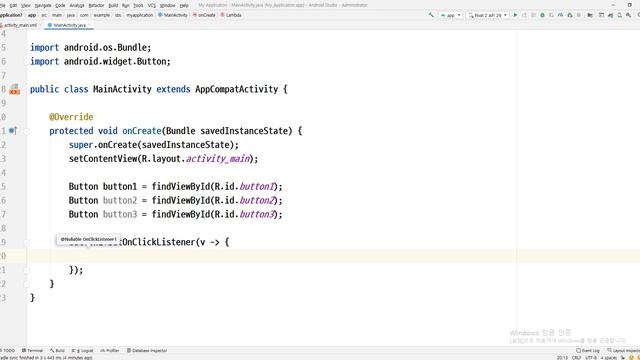Open the Navigate menu

[43, 5]
